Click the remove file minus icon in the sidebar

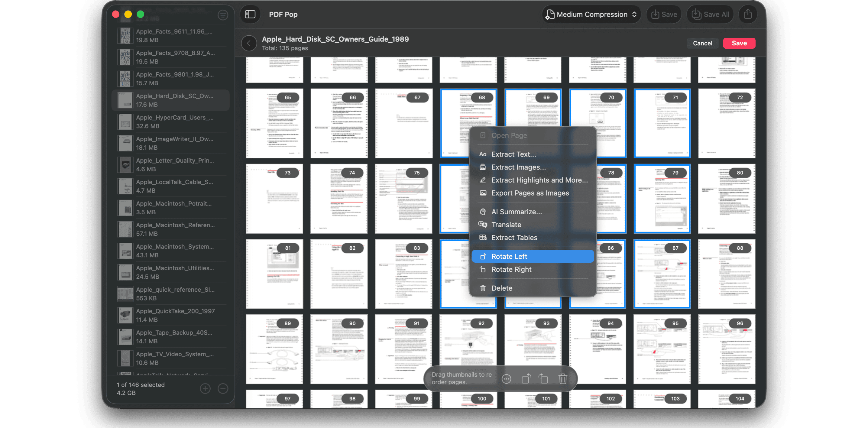pos(223,389)
